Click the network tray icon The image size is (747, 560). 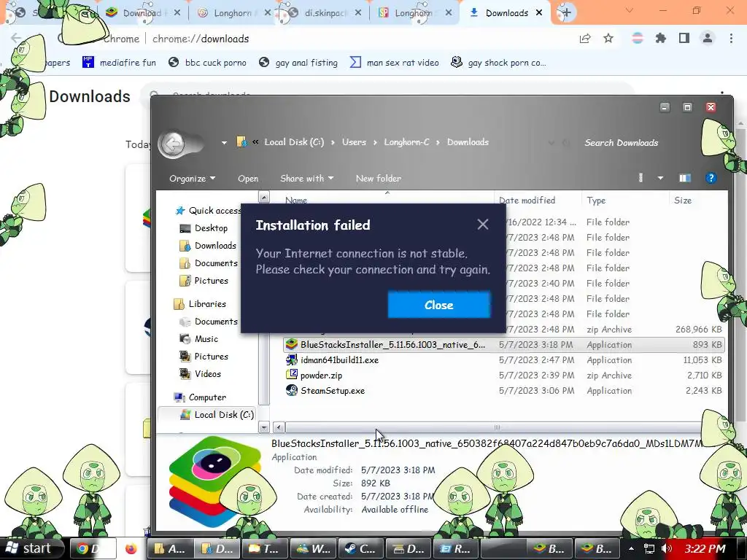(x=649, y=548)
